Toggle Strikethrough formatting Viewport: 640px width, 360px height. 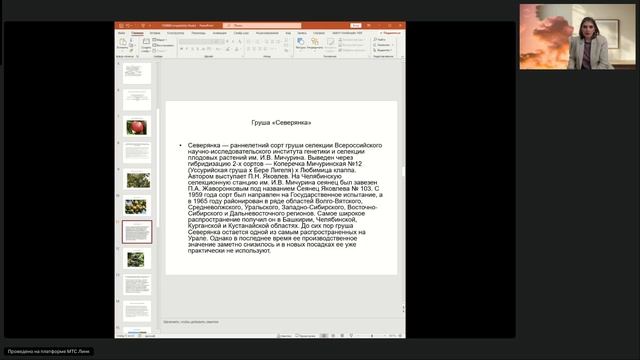pos(203,49)
